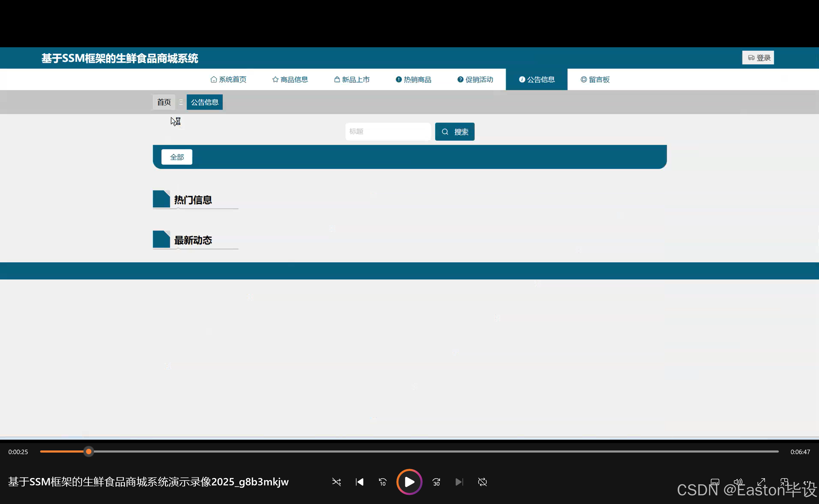Screen dimensions: 819x504
Task: Click the 搜索 search button
Action: coord(455,132)
